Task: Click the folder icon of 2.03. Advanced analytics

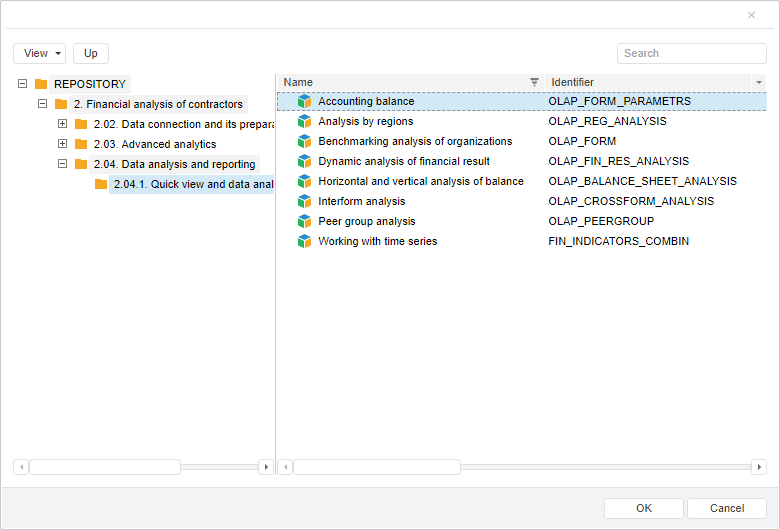Action: (x=81, y=144)
